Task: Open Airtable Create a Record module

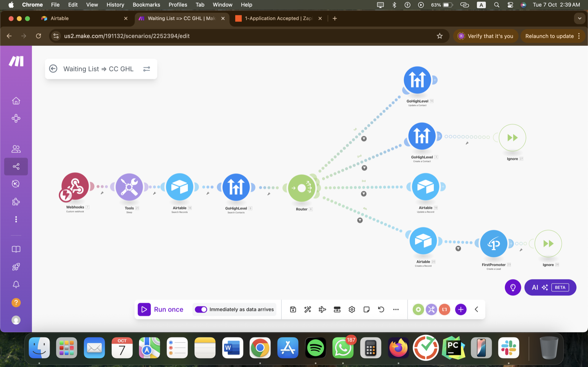Action: tap(423, 241)
